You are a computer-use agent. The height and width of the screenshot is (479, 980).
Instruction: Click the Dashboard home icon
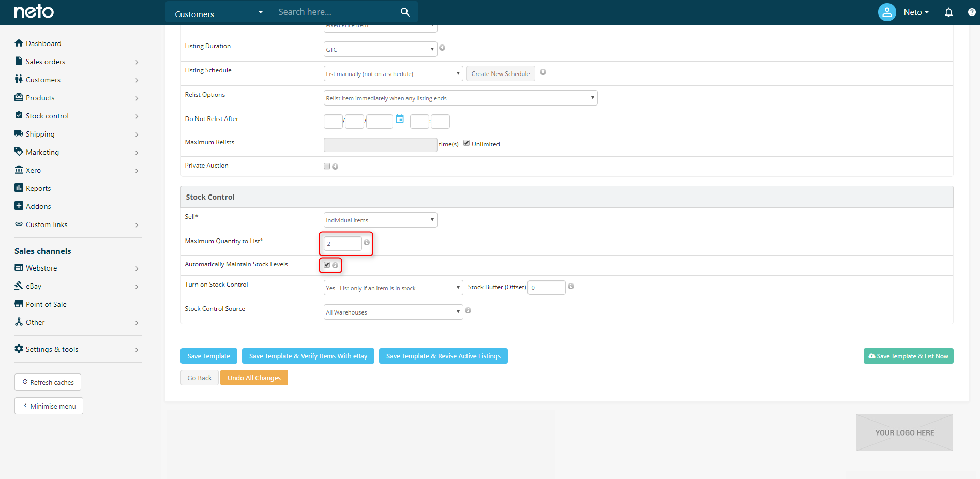click(x=19, y=43)
